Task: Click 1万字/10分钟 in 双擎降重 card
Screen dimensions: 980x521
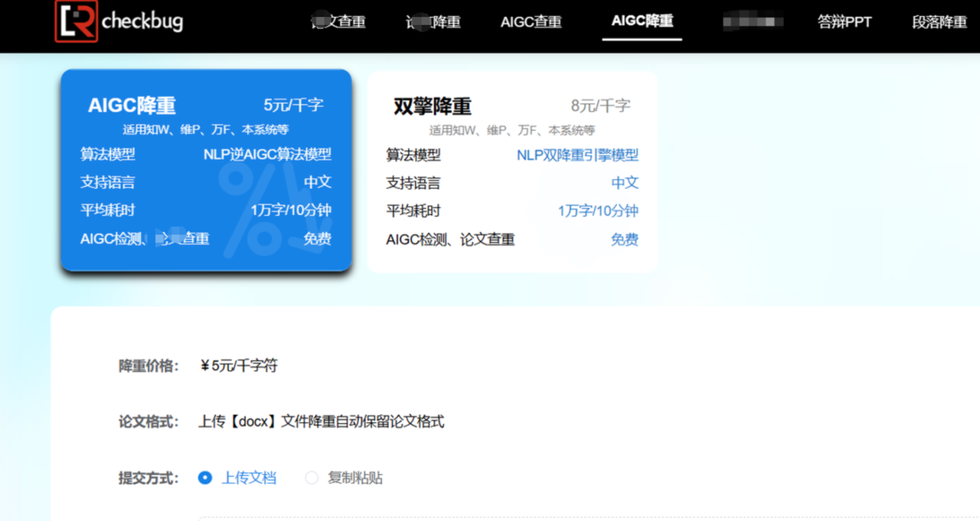Action: (598, 211)
